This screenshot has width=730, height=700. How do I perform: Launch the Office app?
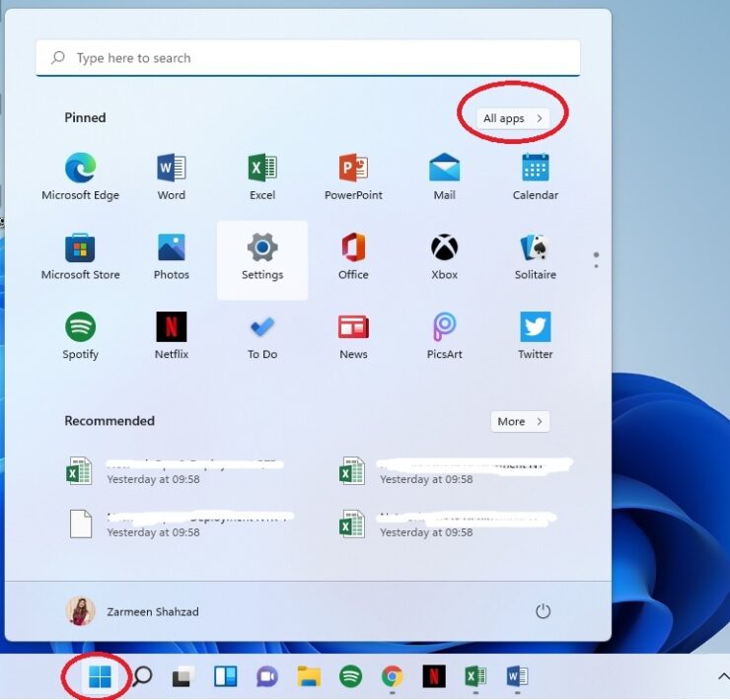[353, 256]
